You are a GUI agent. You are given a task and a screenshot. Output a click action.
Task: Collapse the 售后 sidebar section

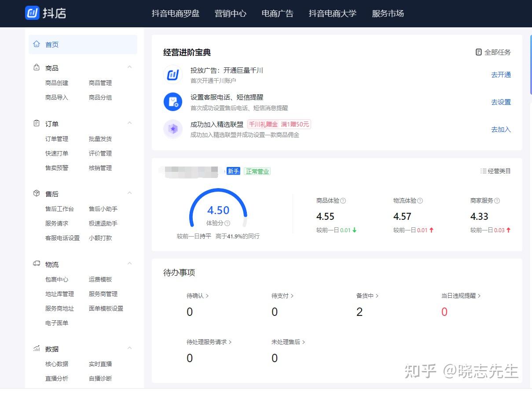[129, 193]
